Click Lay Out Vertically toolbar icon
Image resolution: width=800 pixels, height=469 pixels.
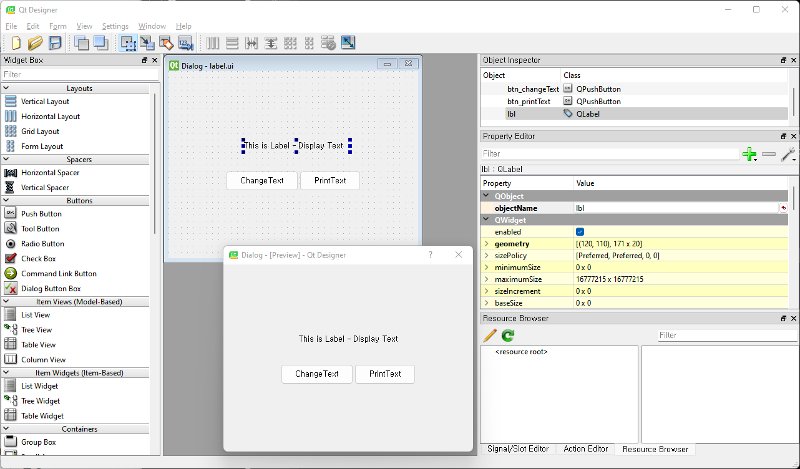[232, 43]
